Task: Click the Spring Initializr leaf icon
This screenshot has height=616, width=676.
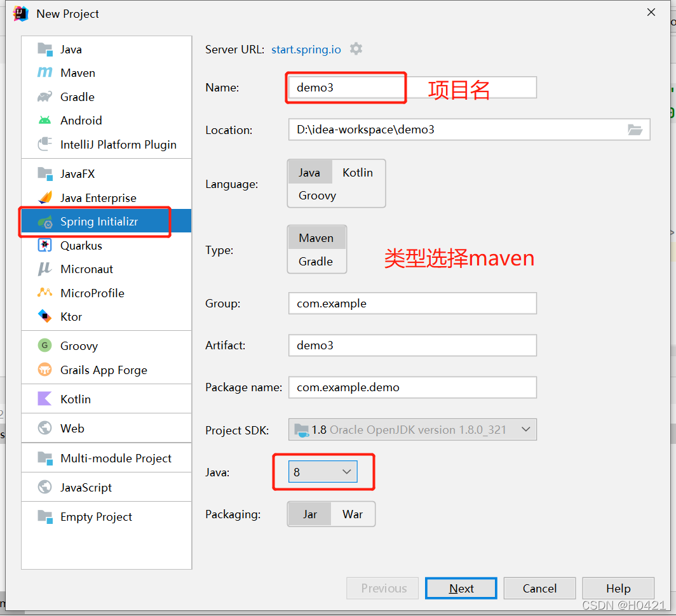Action: click(45, 222)
